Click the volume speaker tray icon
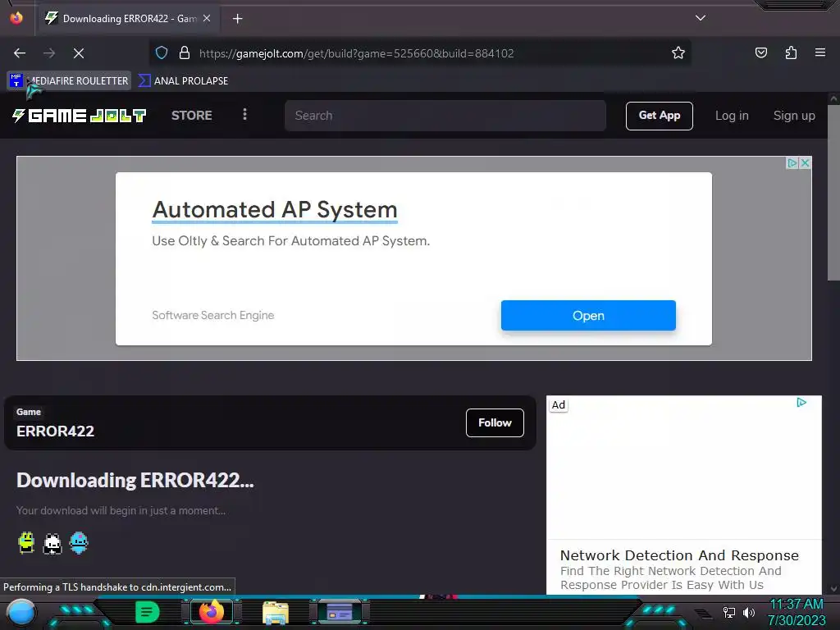840x630 pixels. pos(749,612)
